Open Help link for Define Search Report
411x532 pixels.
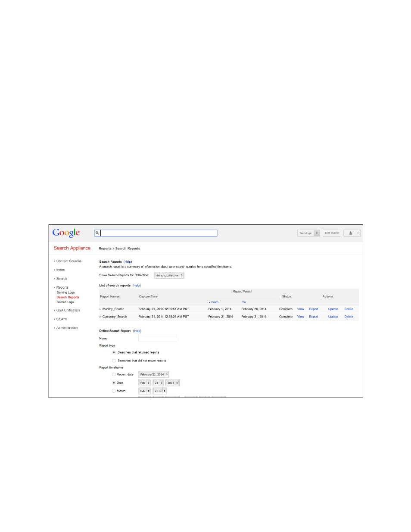pyautogui.click(x=137, y=331)
